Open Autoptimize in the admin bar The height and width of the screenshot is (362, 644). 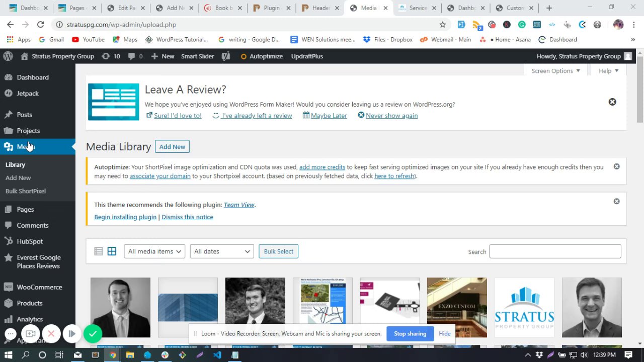click(262, 56)
